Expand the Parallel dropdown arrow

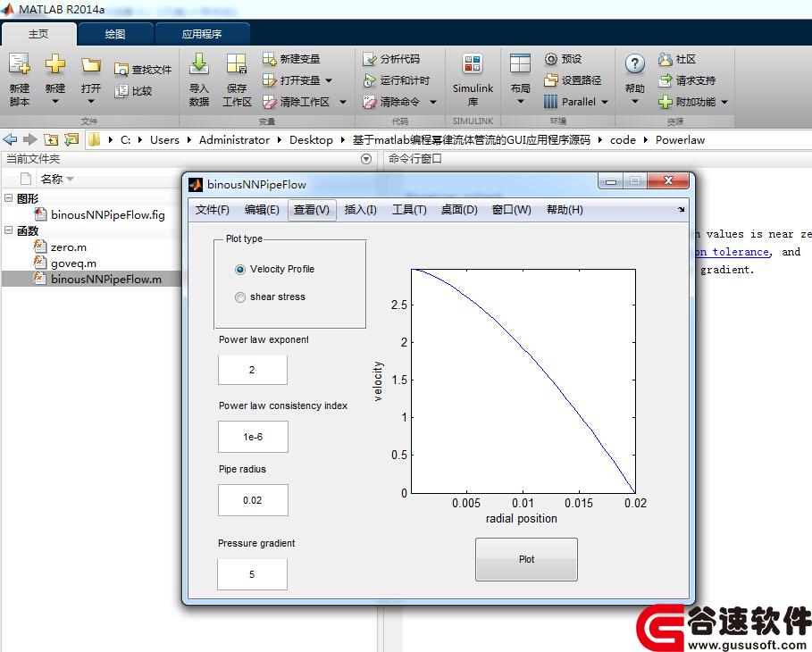click(x=605, y=102)
